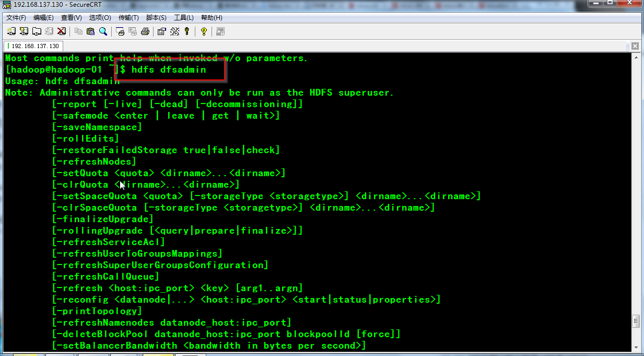Click the Connect in Tab icon
The image size is (644, 356).
[x=37, y=31]
